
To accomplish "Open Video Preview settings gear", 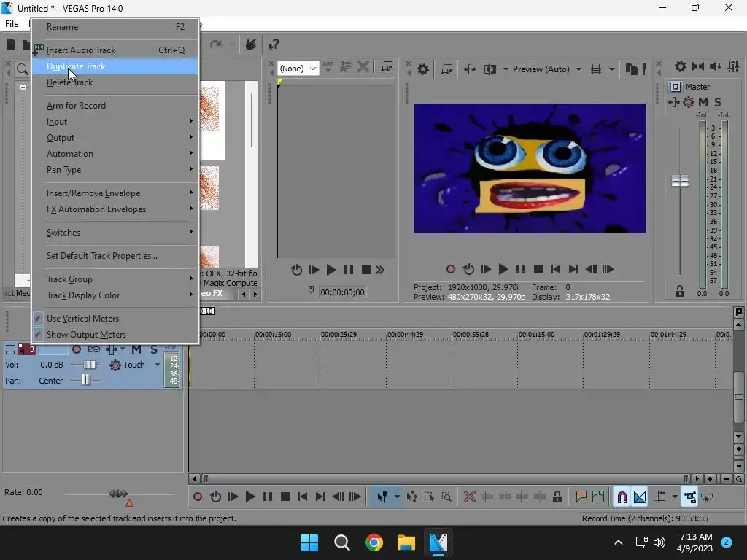I will click(423, 69).
